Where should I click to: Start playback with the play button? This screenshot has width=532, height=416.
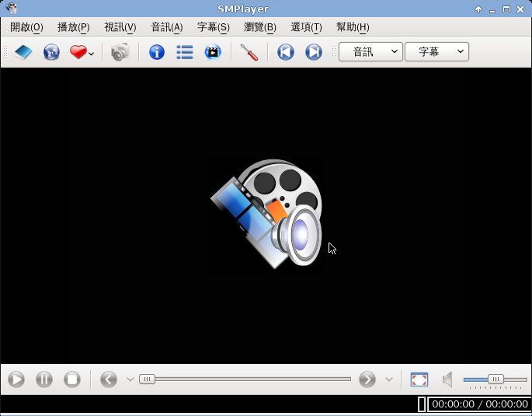pyautogui.click(x=16, y=379)
